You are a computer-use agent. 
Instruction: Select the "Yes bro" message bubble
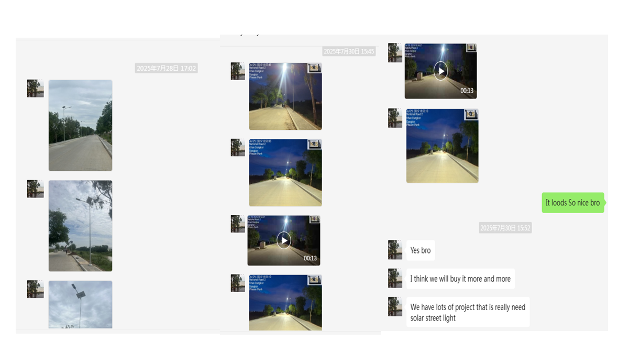[420, 250]
